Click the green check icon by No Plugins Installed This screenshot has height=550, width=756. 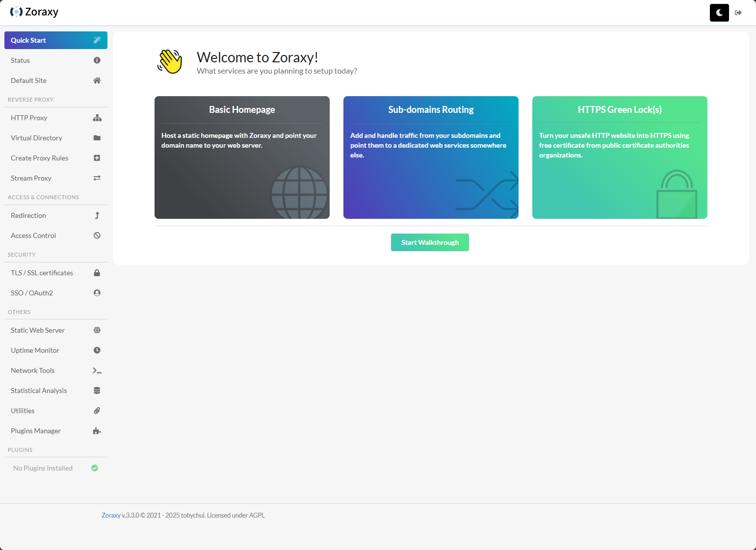(95, 468)
